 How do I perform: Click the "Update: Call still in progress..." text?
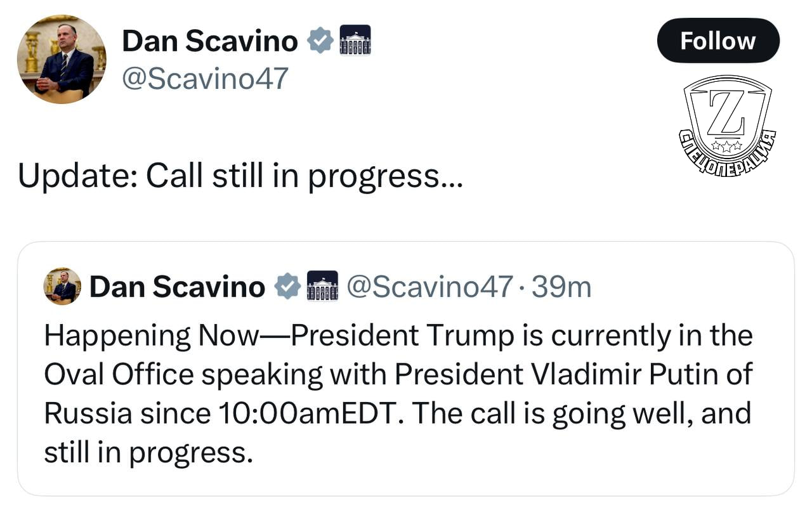(240, 178)
